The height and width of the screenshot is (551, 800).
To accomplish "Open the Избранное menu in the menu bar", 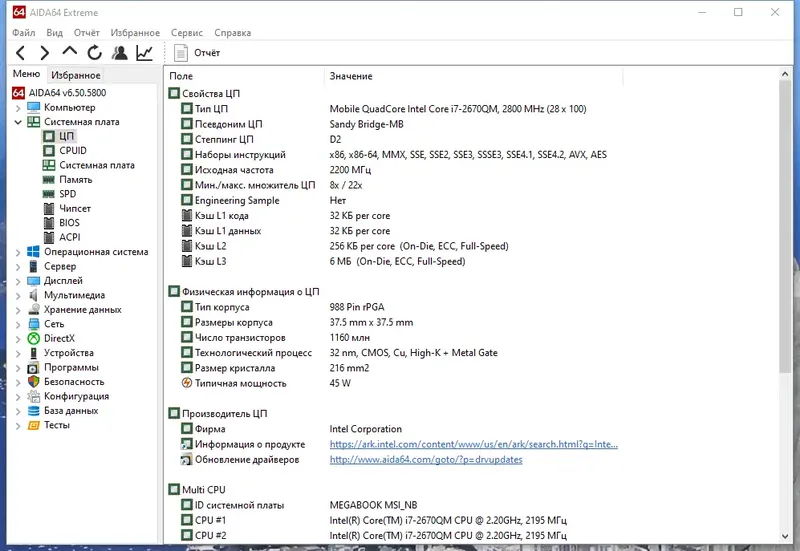I will [x=135, y=33].
